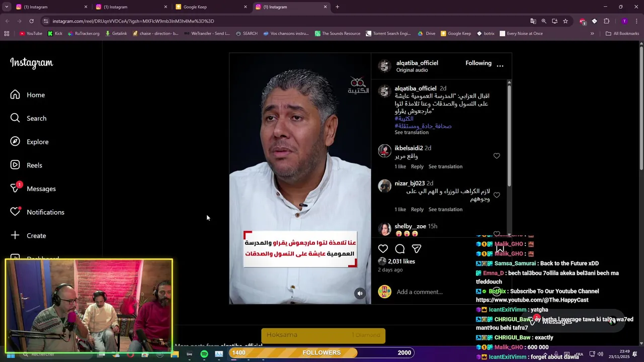Save the reel with bookmark icon
The height and width of the screenshot is (362, 644).
coord(500,249)
